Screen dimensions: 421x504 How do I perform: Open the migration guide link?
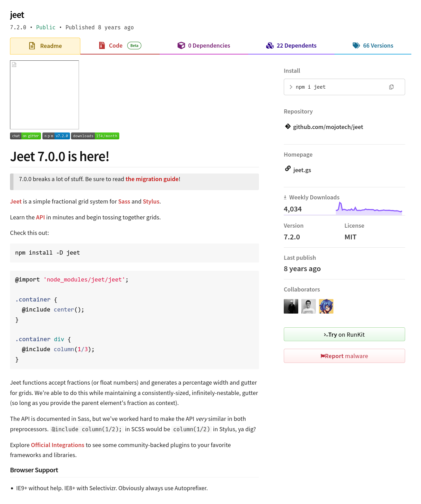(x=152, y=179)
